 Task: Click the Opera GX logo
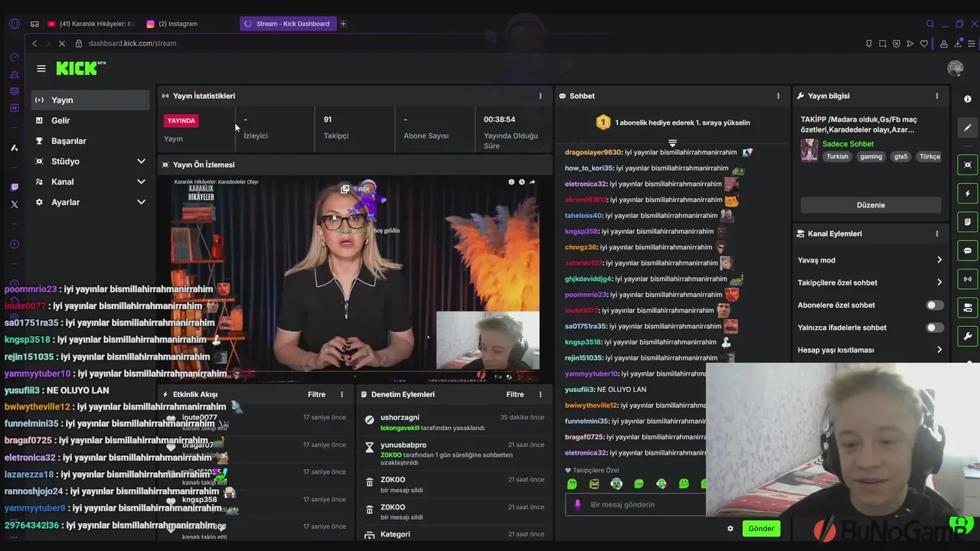click(15, 24)
